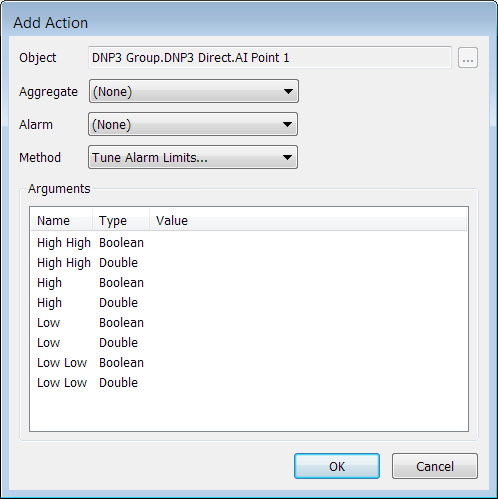Select the High High Double argument row
The height and width of the screenshot is (499, 498).
click(x=249, y=263)
